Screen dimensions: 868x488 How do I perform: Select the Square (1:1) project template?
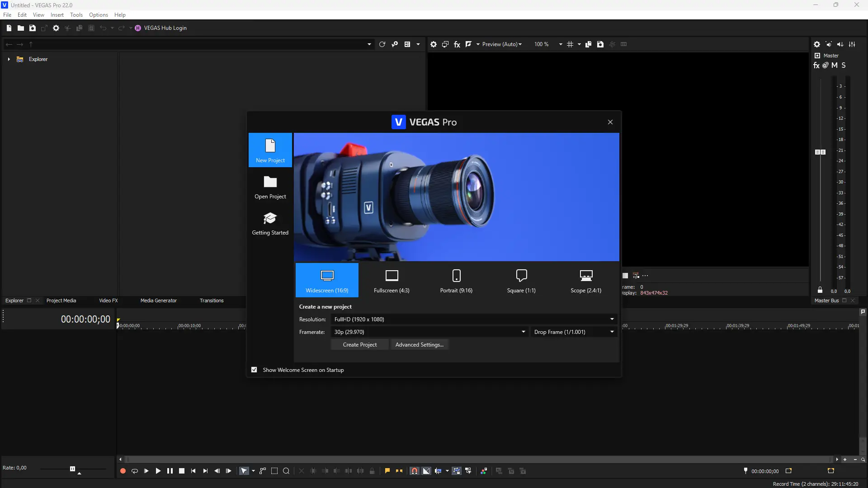[521, 280]
